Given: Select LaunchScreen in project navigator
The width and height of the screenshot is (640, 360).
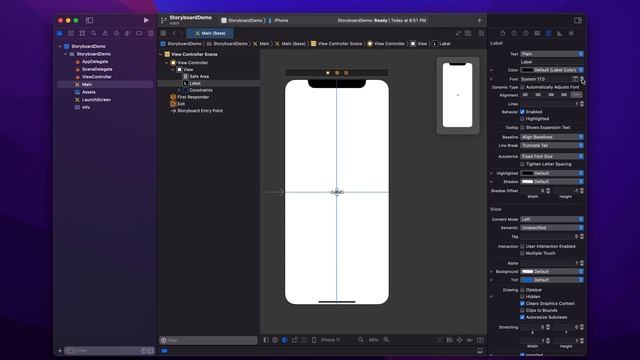Looking at the screenshot, I should [x=96, y=100].
